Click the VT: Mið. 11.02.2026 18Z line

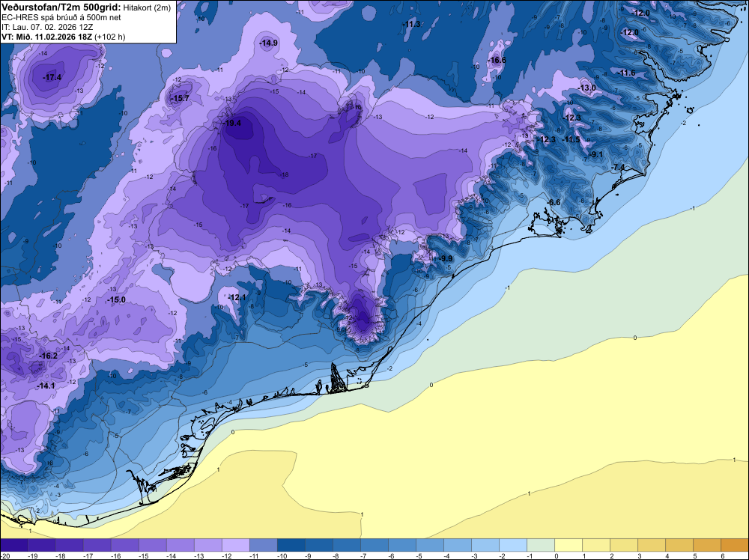click(47, 37)
